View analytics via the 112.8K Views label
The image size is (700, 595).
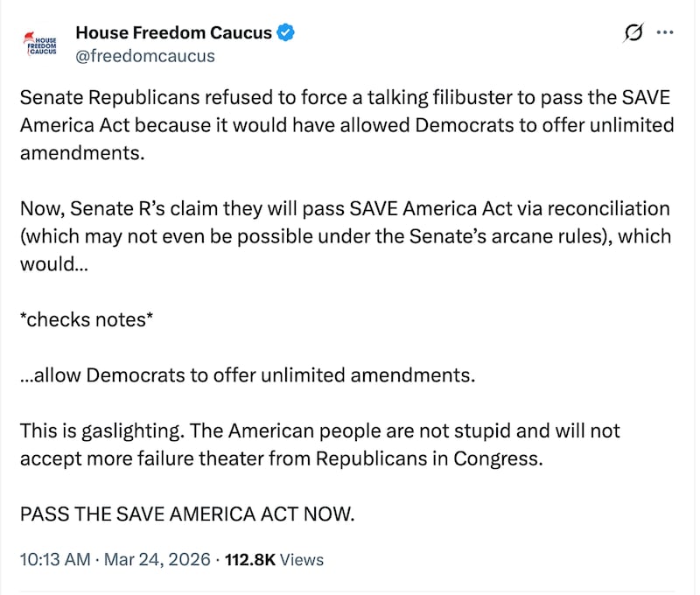point(275,559)
